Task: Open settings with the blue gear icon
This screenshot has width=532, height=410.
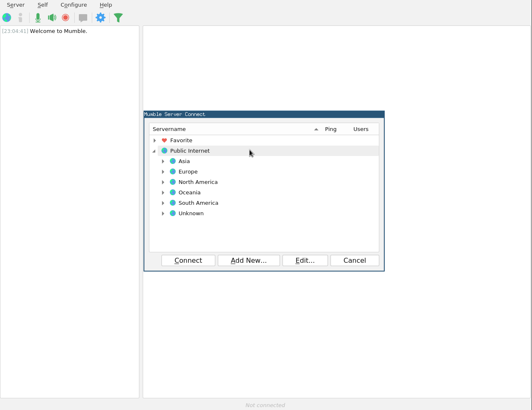Action: click(x=101, y=18)
